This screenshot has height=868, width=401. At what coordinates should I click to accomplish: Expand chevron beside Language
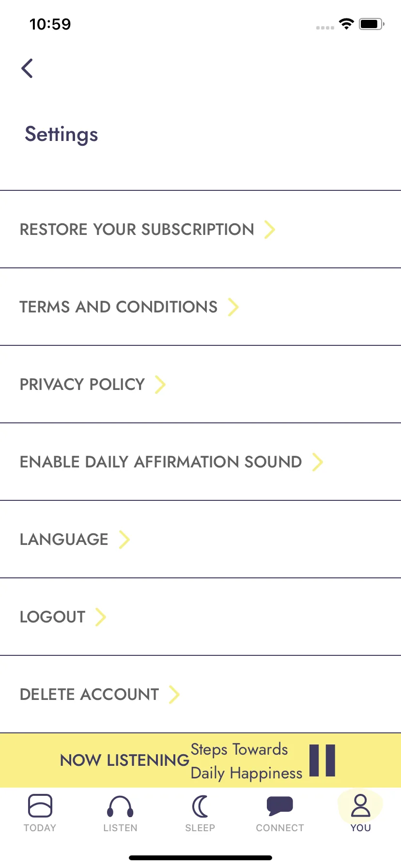coord(124,539)
